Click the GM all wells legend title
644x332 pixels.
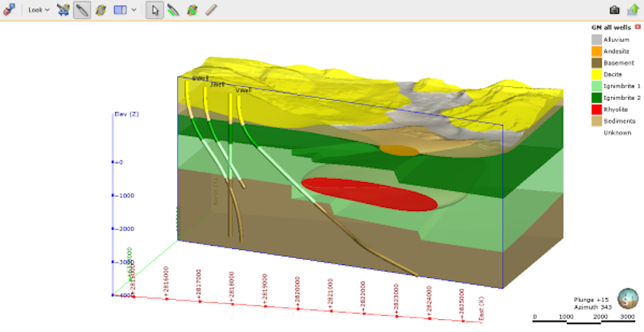point(612,27)
